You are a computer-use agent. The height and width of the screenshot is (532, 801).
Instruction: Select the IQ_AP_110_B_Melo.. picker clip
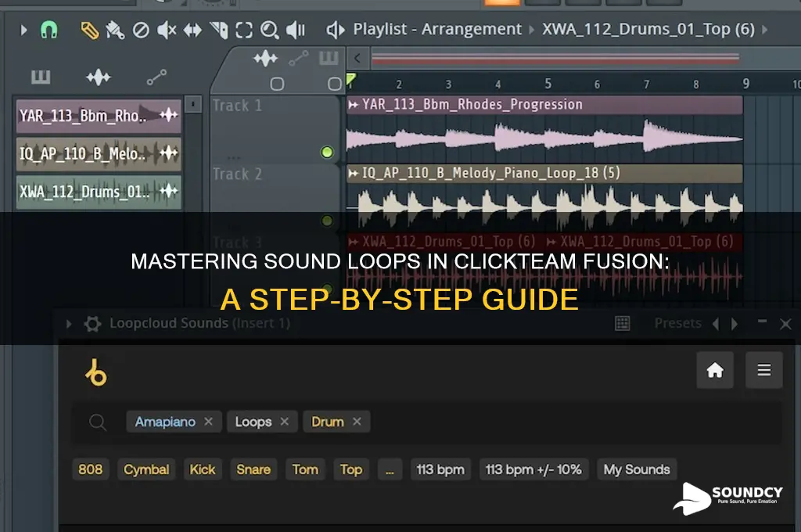click(x=99, y=154)
